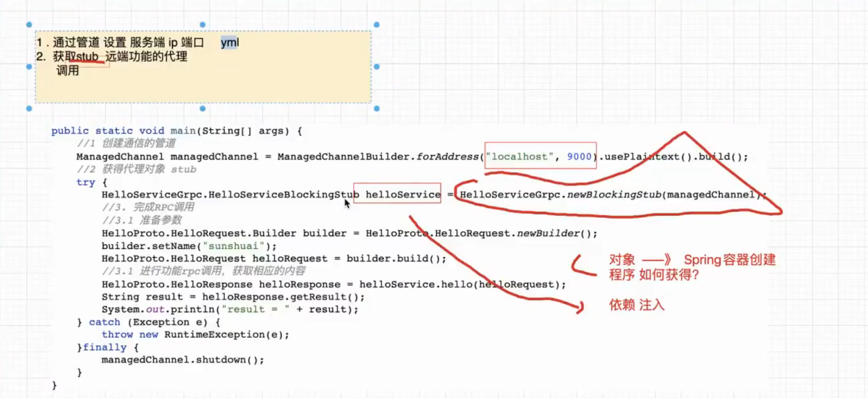Click the left-middle selection handle of note box
Screen dimensions: 868x398
click(29, 66)
